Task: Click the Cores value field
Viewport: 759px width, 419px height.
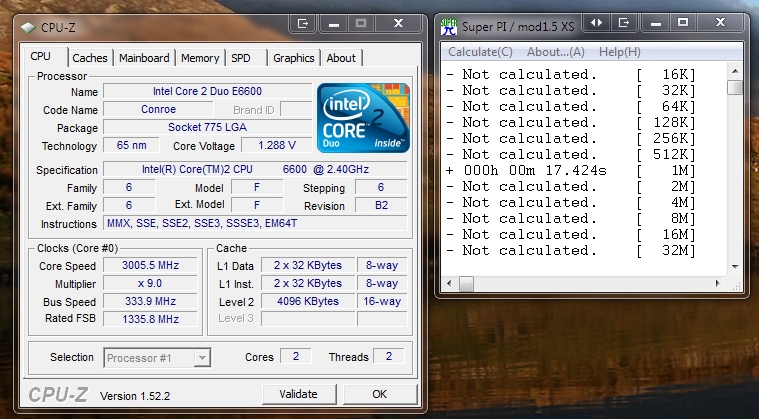Action: [296, 357]
